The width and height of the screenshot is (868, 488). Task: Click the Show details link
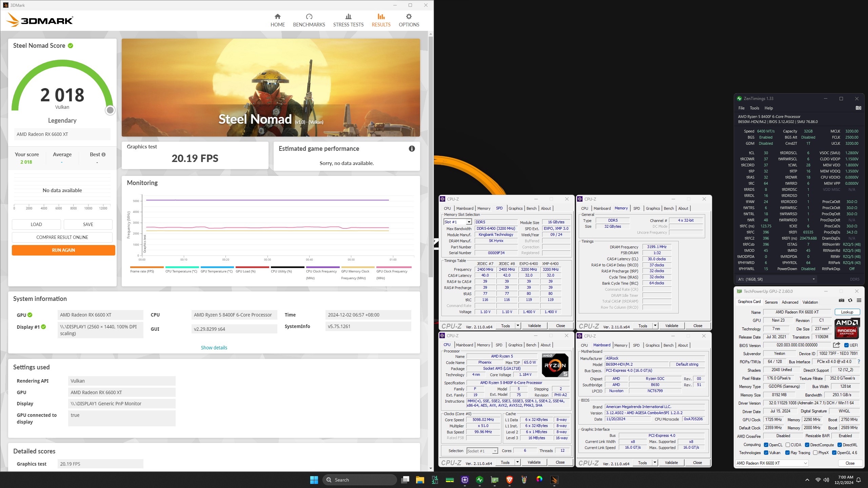tap(214, 348)
